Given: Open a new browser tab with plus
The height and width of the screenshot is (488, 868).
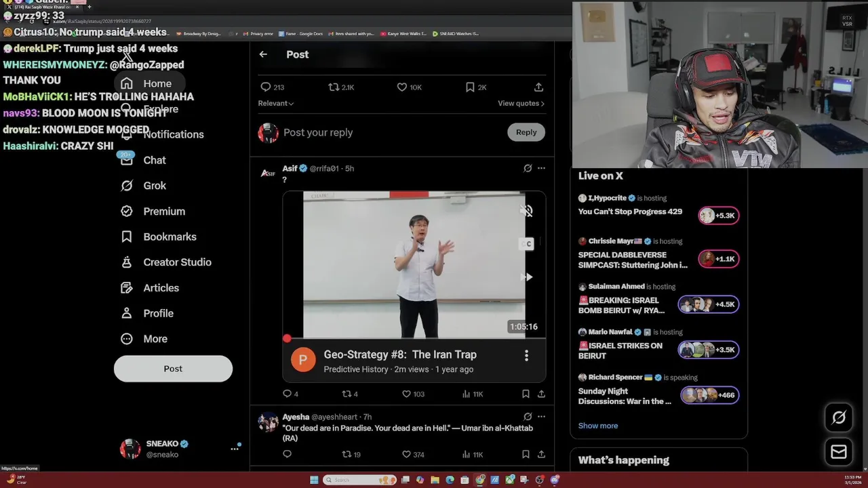Looking at the screenshot, I should [89, 7].
